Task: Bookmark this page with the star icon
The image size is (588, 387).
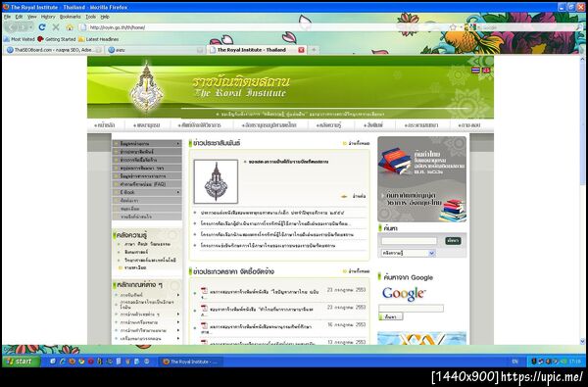Action: [x=453, y=27]
